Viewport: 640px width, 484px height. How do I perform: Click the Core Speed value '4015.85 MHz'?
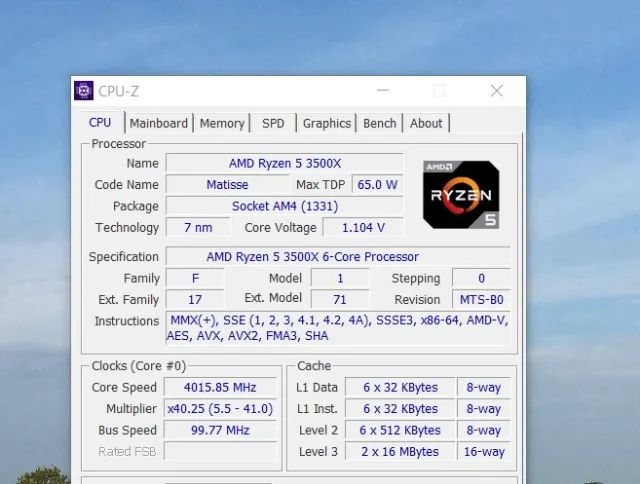(x=220, y=387)
